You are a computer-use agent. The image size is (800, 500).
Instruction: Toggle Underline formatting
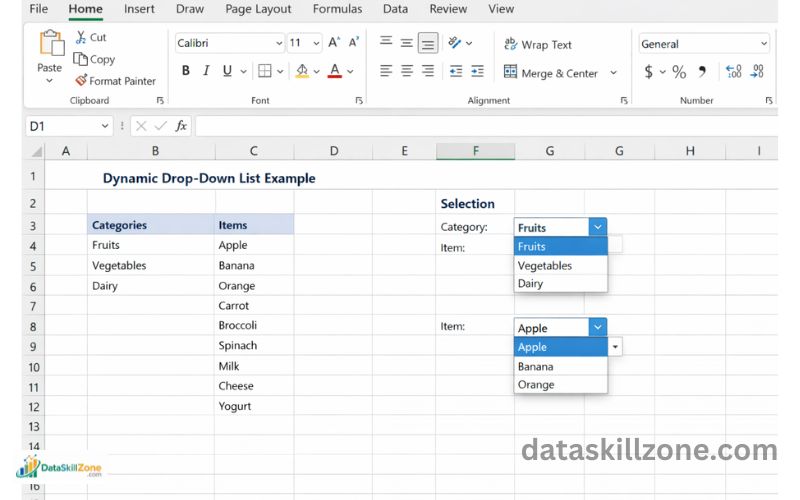pos(227,71)
